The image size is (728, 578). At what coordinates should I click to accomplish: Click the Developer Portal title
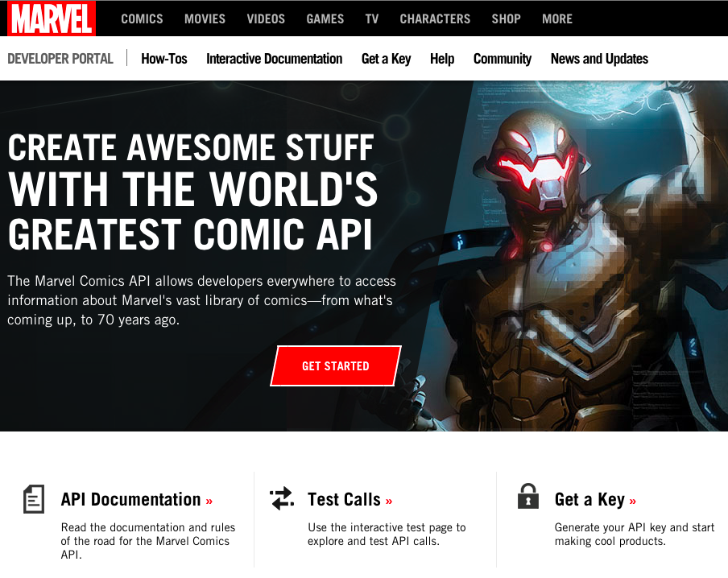(x=60, y=59)
